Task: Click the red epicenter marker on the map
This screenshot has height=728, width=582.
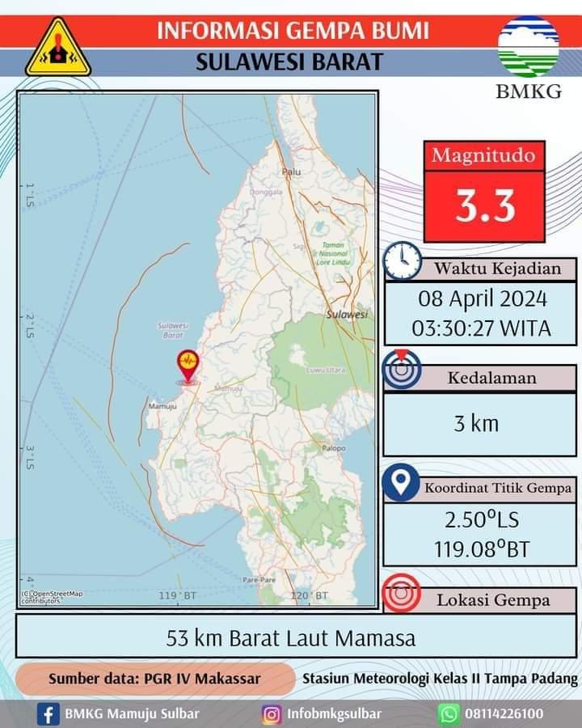Action: coord(188,367)
